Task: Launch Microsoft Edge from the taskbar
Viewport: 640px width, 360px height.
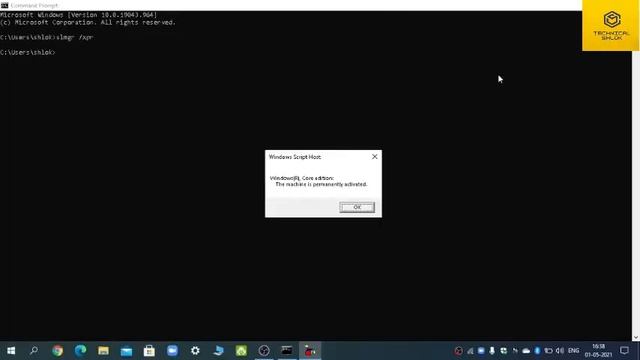Action: (80, 351)
